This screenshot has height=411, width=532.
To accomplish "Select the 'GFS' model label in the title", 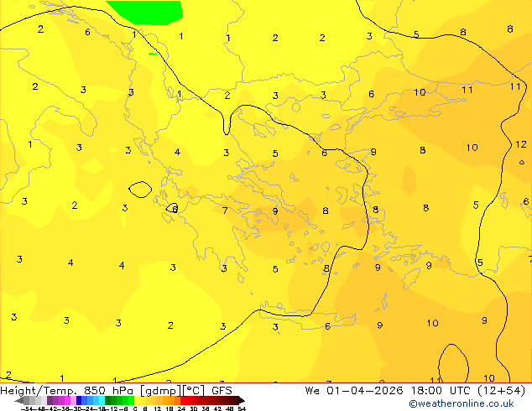I will pyautogui.click(x=222, y=391).
